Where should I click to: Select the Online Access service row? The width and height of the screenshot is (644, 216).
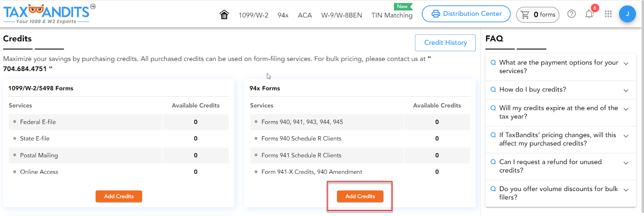point(119,172)
